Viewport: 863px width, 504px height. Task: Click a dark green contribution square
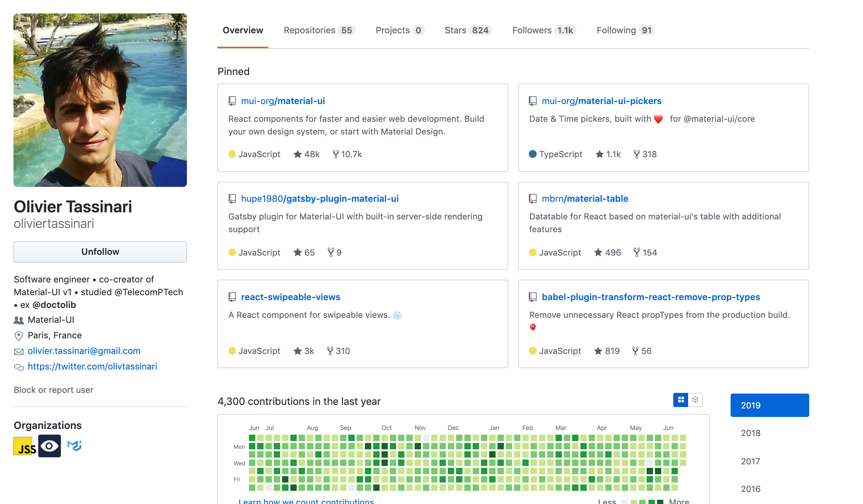pyautogui.click(x=368, y=446)
